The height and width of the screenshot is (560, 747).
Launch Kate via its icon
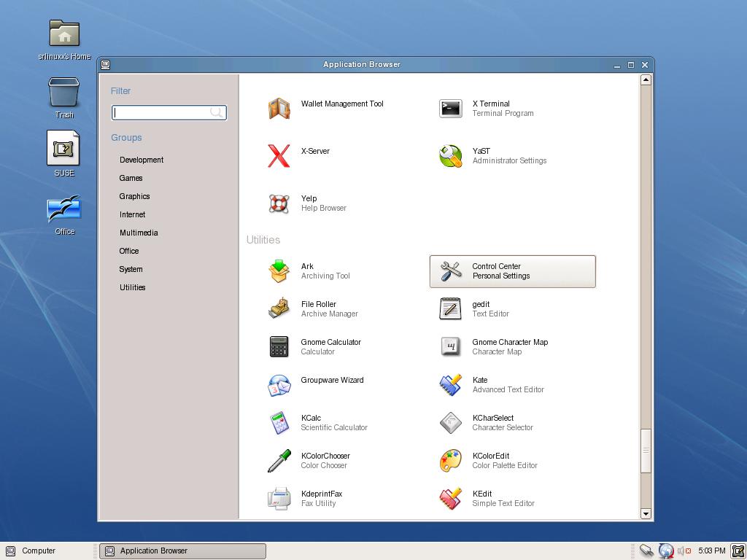[450, 385]
